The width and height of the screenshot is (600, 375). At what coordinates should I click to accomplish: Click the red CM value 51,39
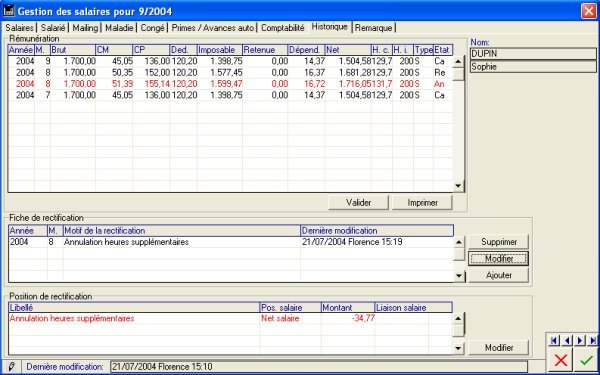point(122,84)
